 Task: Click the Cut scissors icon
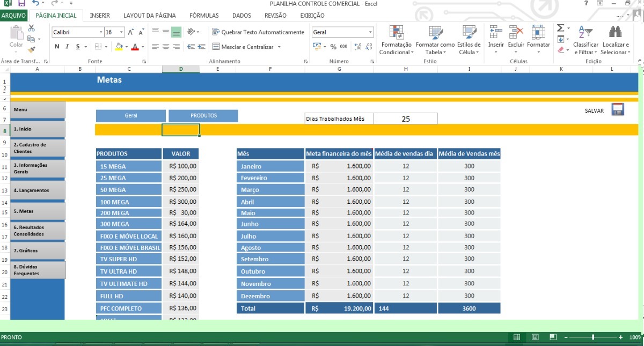(x=31, y=28)
